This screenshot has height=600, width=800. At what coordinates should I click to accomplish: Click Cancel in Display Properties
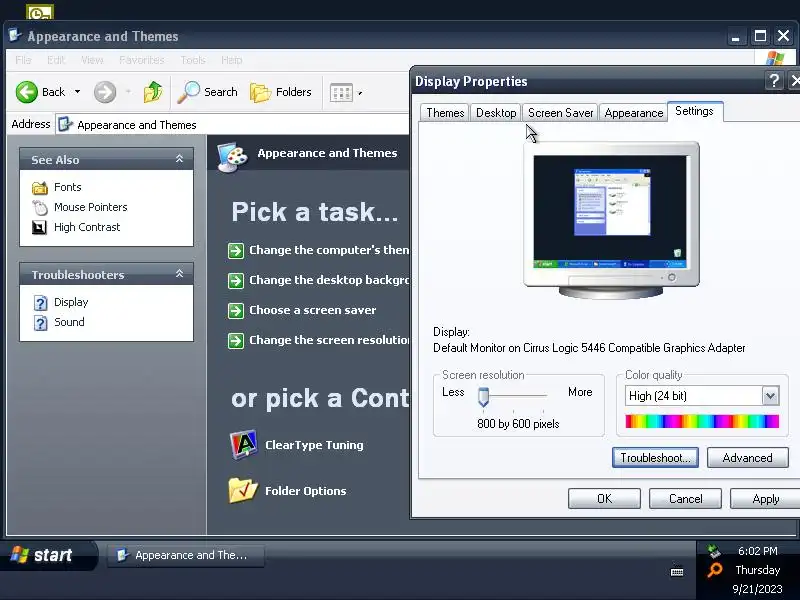[685, 498]
